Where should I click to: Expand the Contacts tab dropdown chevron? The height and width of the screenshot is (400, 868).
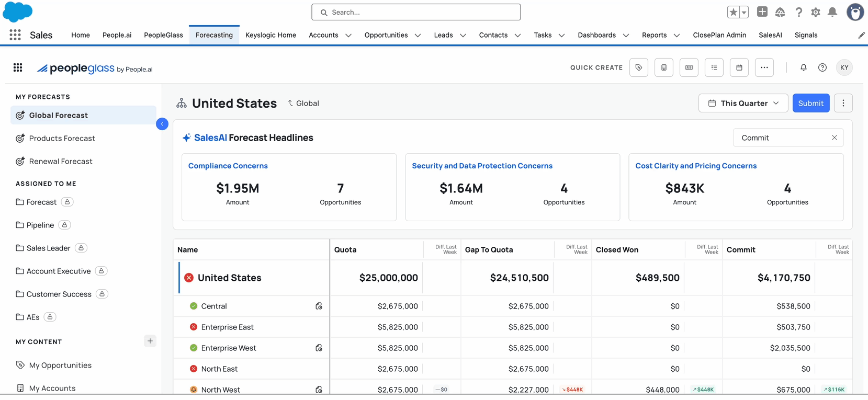click(517, 36)
